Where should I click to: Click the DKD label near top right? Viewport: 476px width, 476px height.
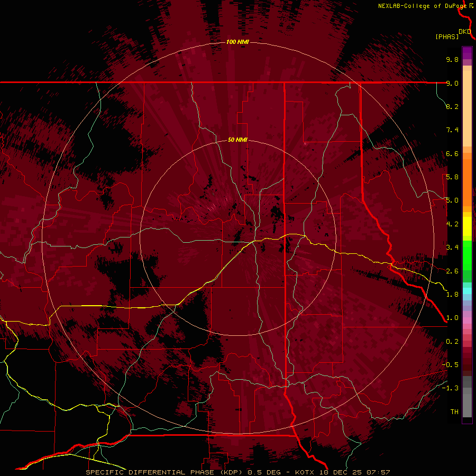pos(465,32)
